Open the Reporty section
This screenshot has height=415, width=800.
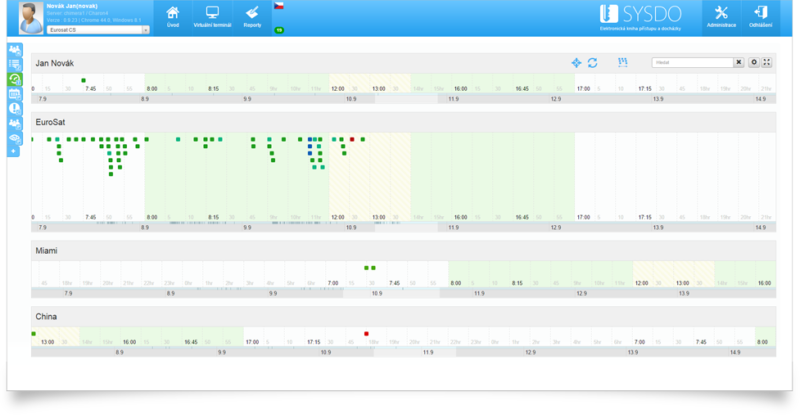251,17
